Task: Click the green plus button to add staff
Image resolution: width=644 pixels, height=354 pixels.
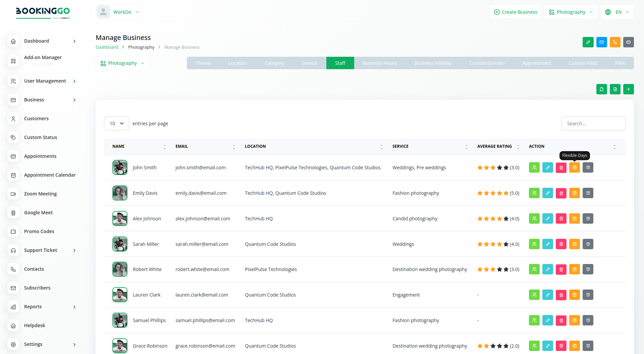Action: [628, 89]
